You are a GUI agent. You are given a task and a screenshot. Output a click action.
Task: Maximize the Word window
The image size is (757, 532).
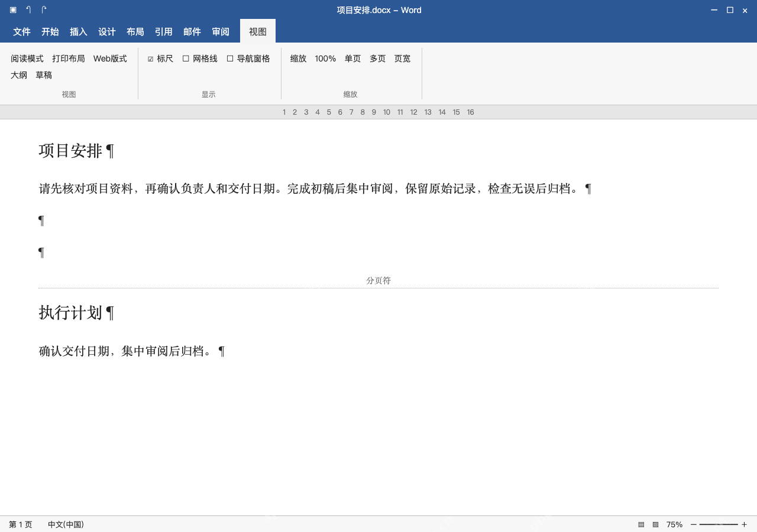(730, 10)
